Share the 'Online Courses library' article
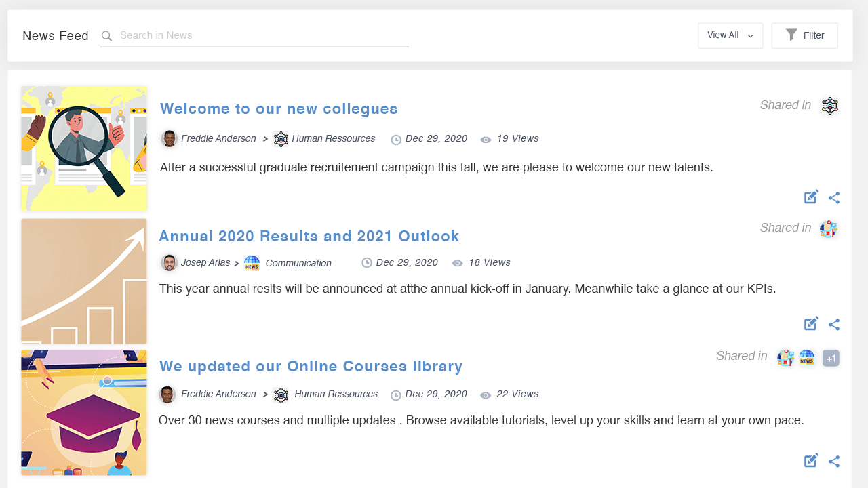 (834, 462)
